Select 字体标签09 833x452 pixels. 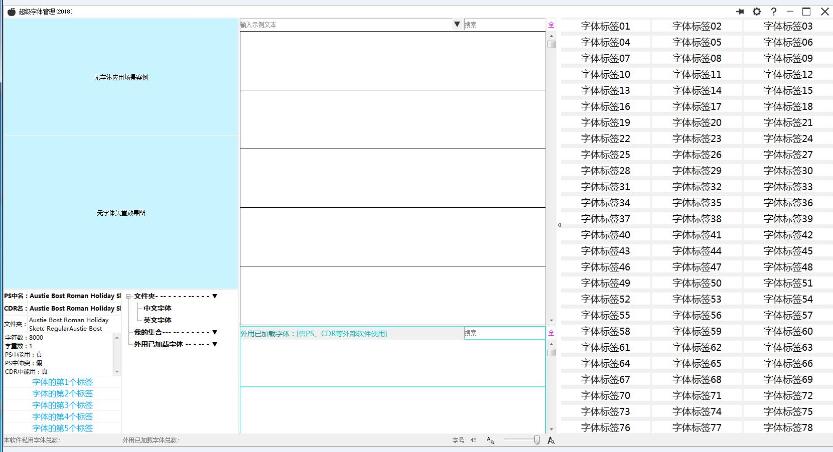(788, 58)
